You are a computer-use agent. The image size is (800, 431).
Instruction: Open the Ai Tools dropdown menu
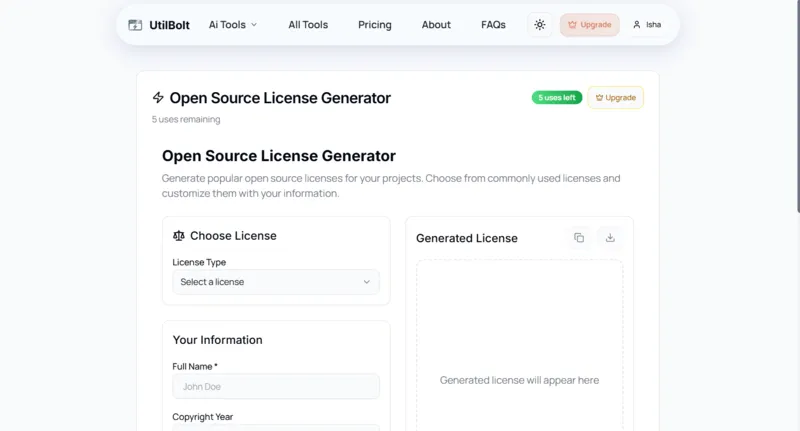[233, 24]
